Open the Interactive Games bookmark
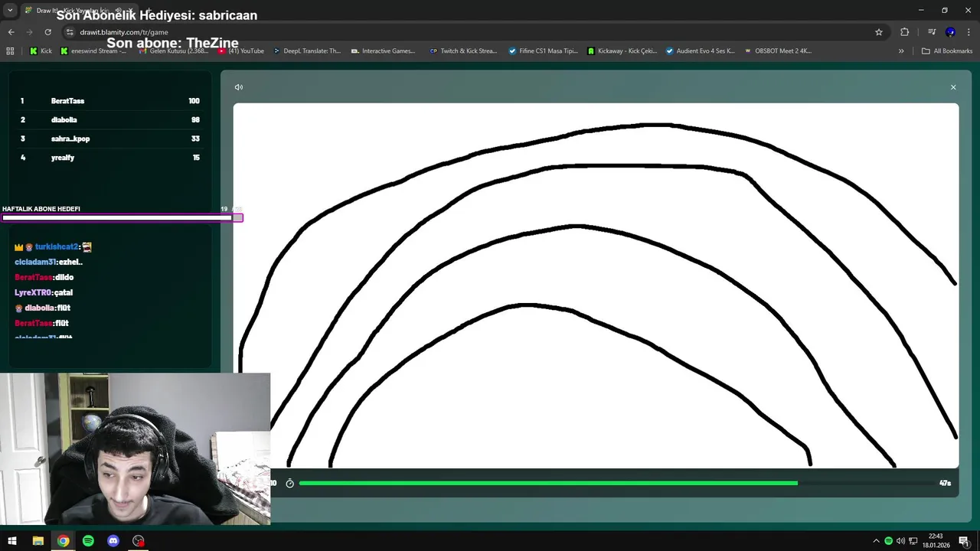 point(383,51)
